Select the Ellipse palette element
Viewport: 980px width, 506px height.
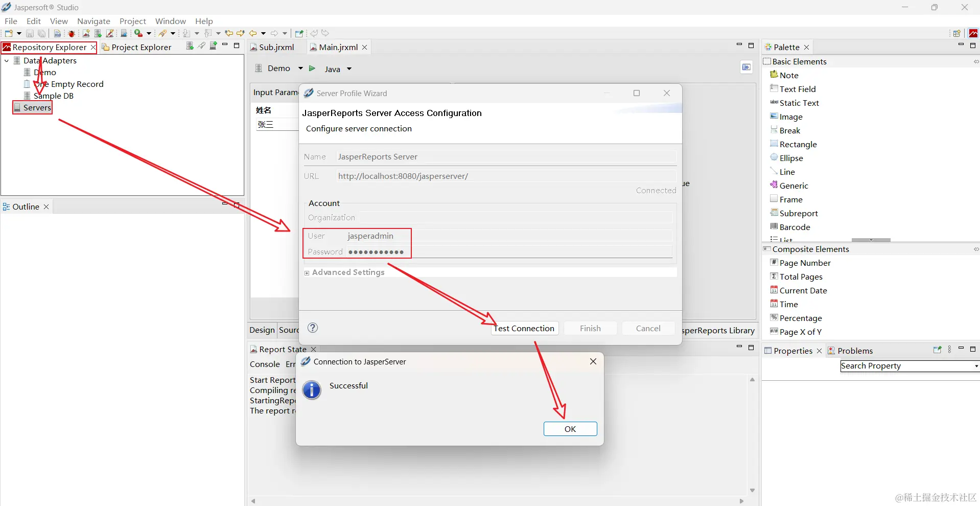[787, 158]
